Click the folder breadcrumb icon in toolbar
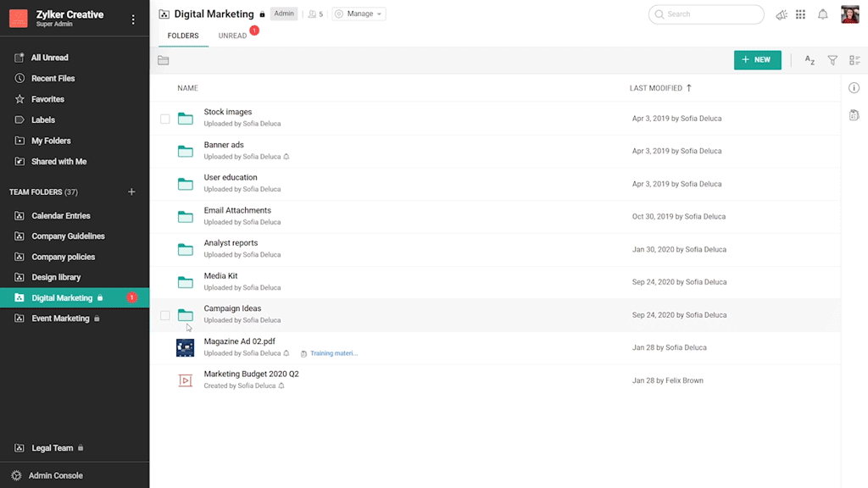The width and height of the screenshot is (868, 488). (164, 60)
